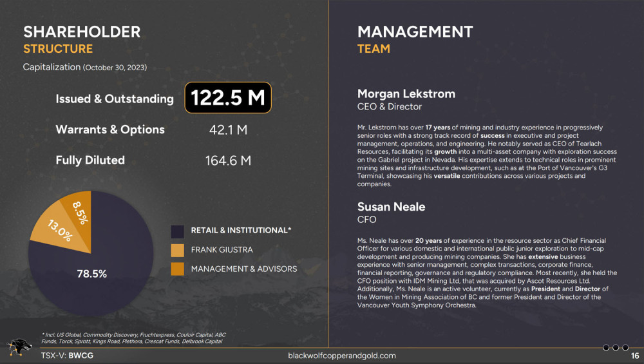The image size is (644, 364).
Task: Click the name Susan Neale
Action: click(x=391, y=207)
